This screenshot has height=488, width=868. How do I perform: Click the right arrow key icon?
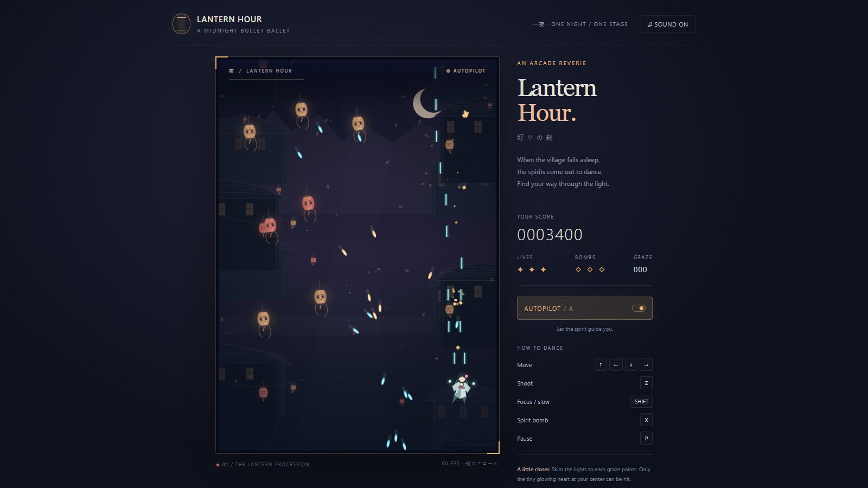point(646,365)
